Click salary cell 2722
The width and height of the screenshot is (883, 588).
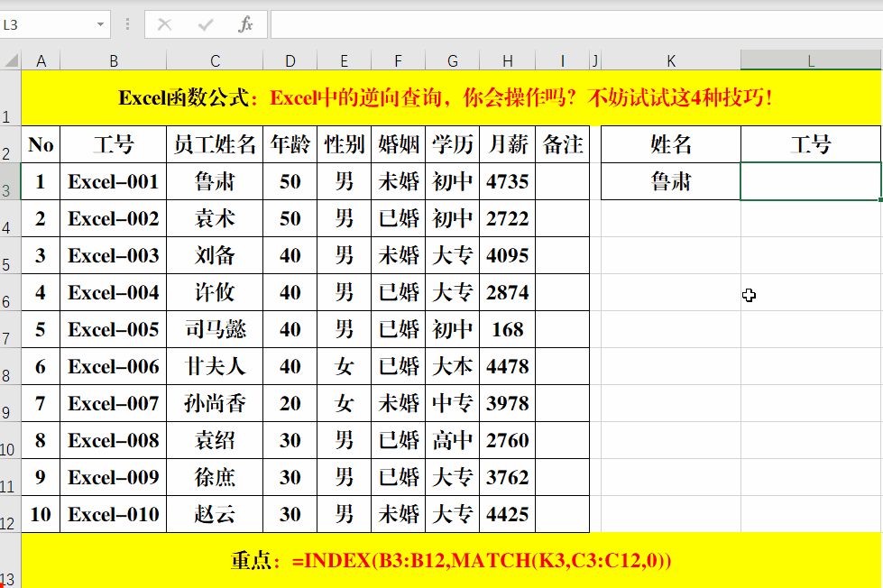508,218
